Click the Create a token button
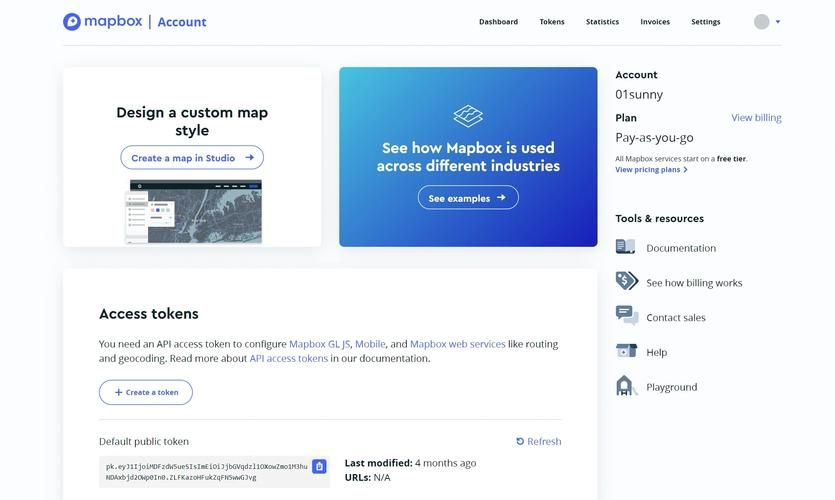Viewport: 835px width, 500px height. click(146, 392)
